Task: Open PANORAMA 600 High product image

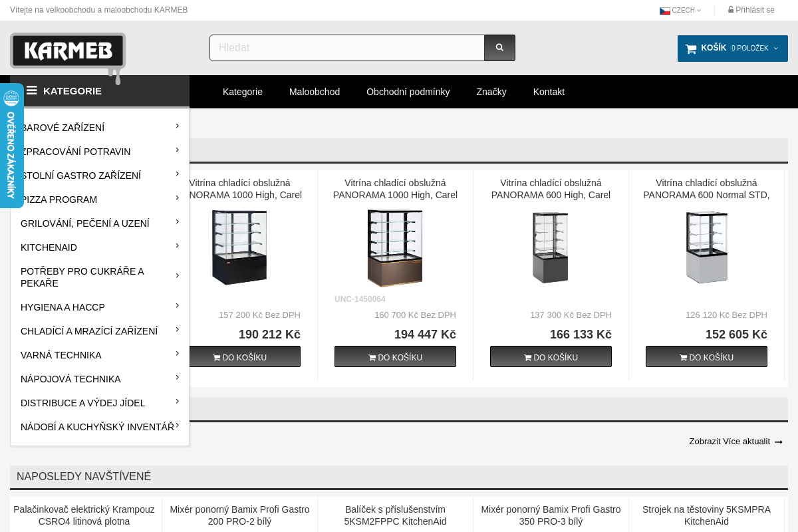Action: coord(551,247)
